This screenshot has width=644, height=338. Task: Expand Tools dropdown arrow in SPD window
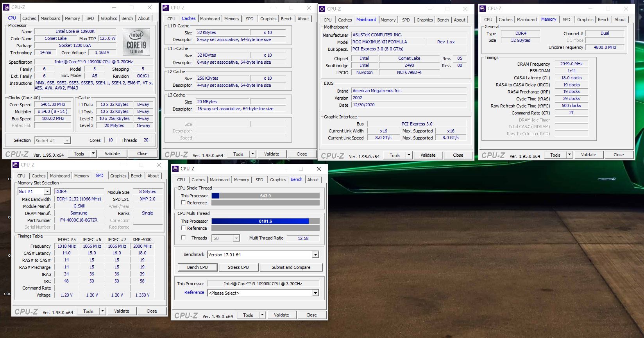click(103, 311)
